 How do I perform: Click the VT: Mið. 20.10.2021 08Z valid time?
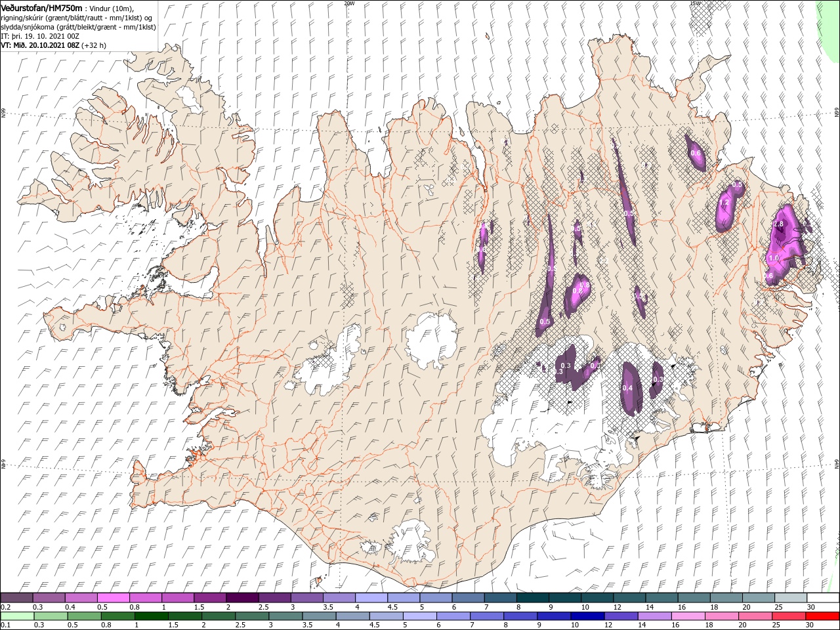[40, 45]
